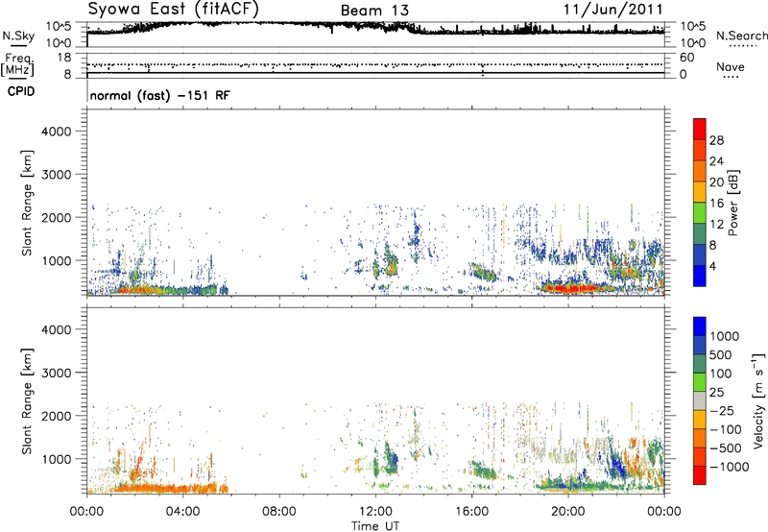Image resolution: width=768 pixels, height=532 pixels.
Task: Click the "500" value on the Velocity scale
Action: pos(720,355)
